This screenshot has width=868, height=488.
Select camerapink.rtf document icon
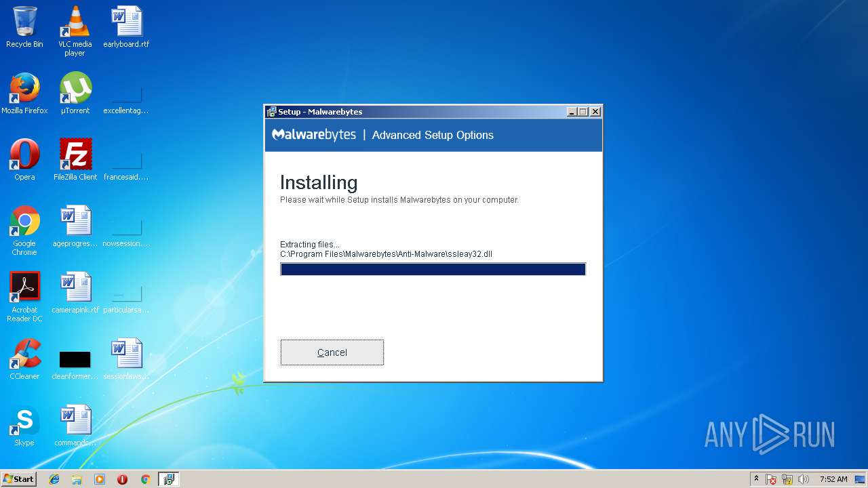[x=75, y=293]
